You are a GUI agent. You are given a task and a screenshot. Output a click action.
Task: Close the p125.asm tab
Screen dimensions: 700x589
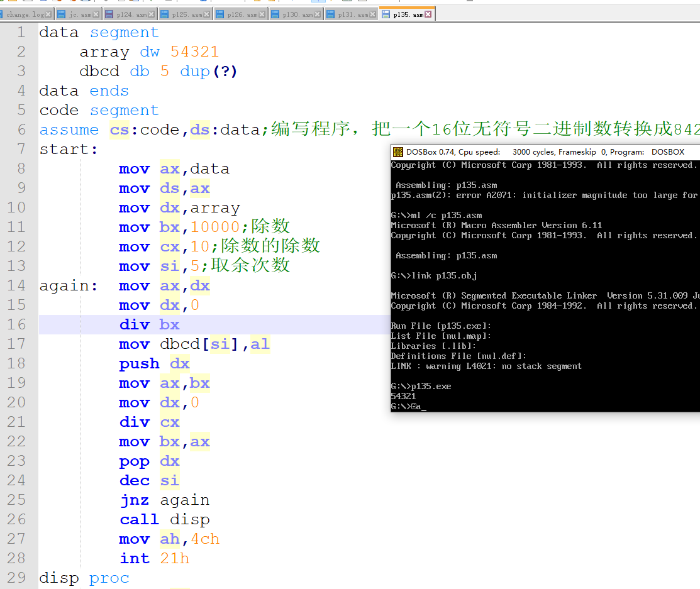tap(206, 14)
